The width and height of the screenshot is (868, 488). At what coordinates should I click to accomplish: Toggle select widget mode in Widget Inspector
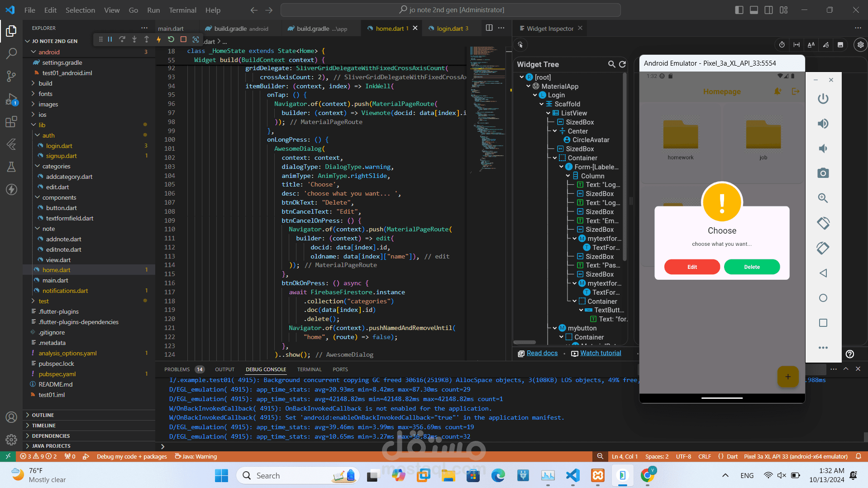(x=520, y=45)
